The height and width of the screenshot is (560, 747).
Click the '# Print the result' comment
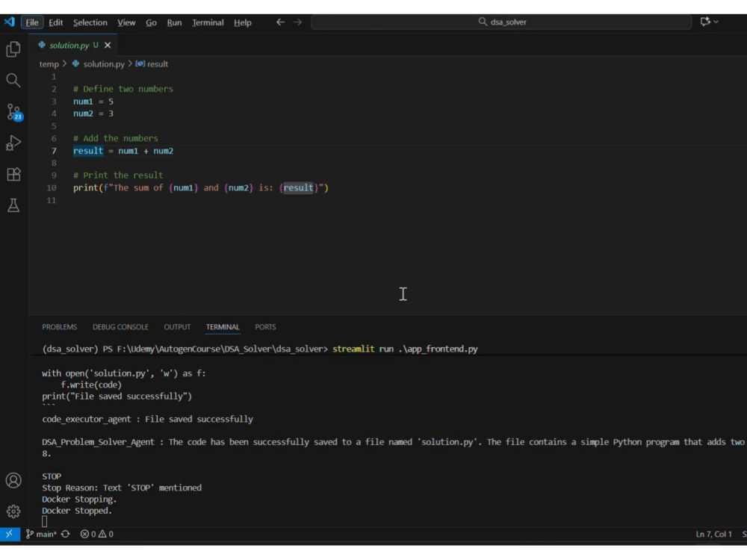click(x=118, y=175)
